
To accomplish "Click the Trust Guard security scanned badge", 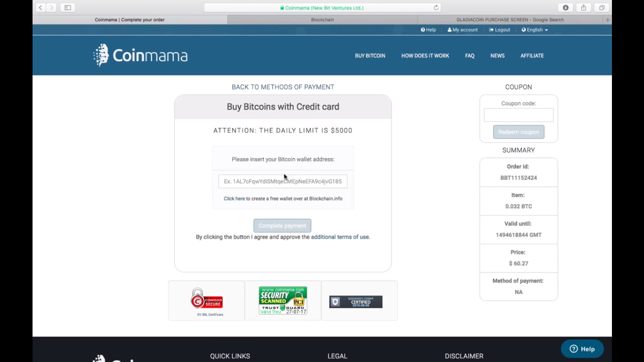I will coord(283,300).
